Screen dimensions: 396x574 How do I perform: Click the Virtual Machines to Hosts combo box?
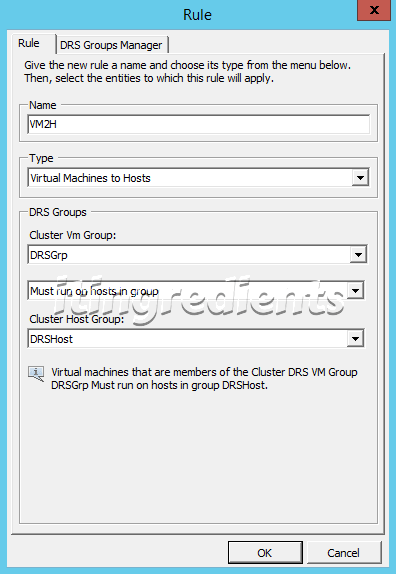[198, 178]
